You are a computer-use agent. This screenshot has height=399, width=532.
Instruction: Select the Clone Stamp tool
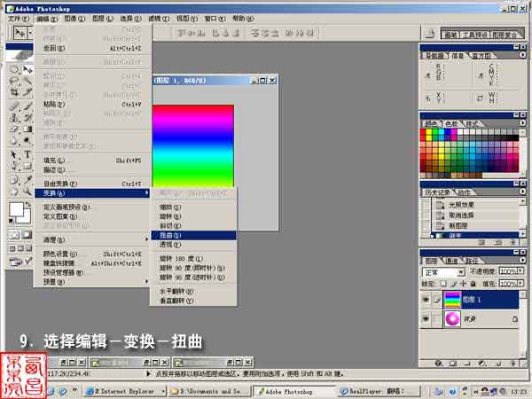pyautogui.click(x=14, y=118)
